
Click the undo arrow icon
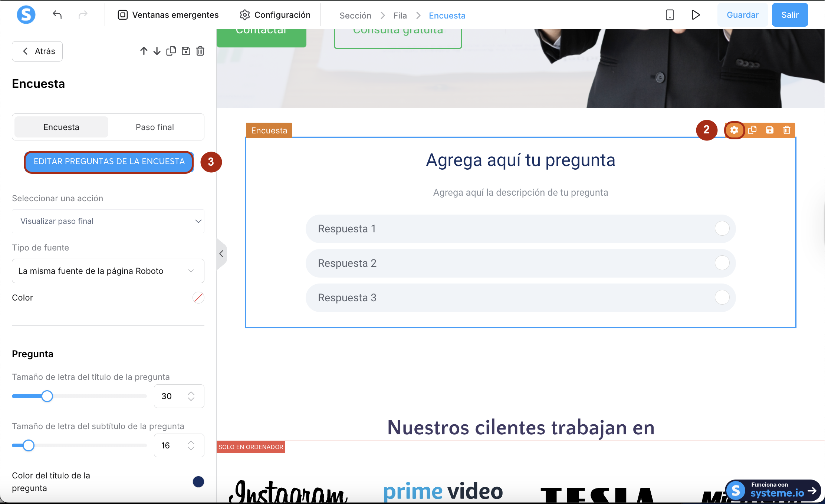click(57, 15)
